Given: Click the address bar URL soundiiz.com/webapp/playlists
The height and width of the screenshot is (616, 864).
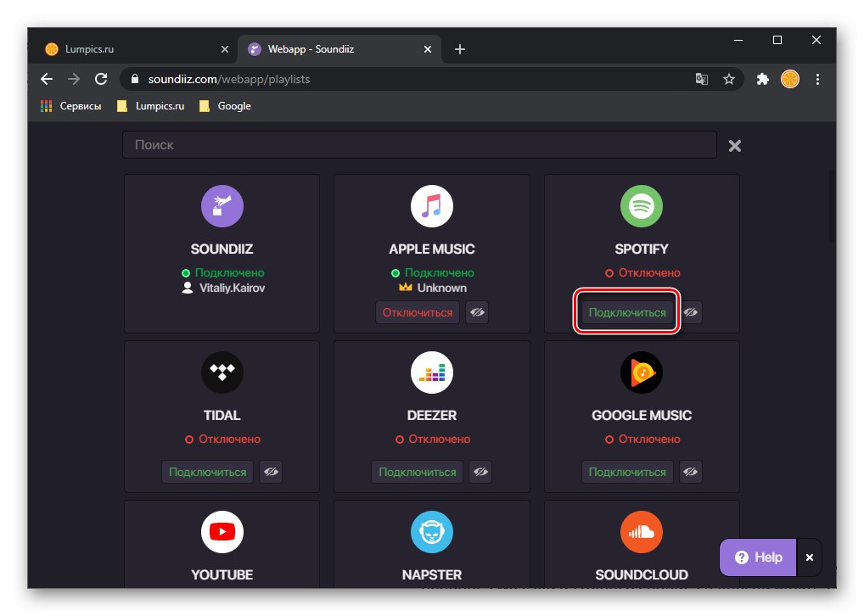Looking at the screenshot, I should [229, 80].
